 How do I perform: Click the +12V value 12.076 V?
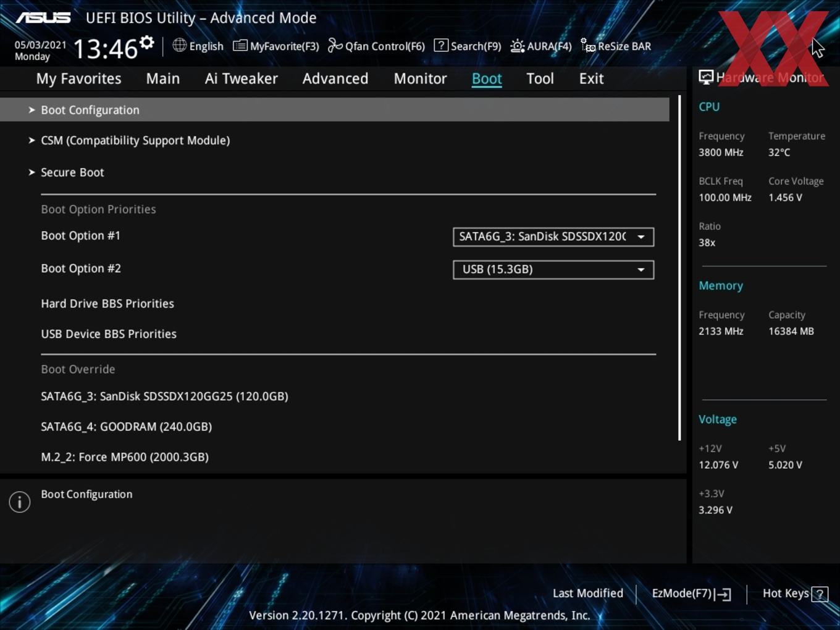pyautogui.click(x=718, y=464)
